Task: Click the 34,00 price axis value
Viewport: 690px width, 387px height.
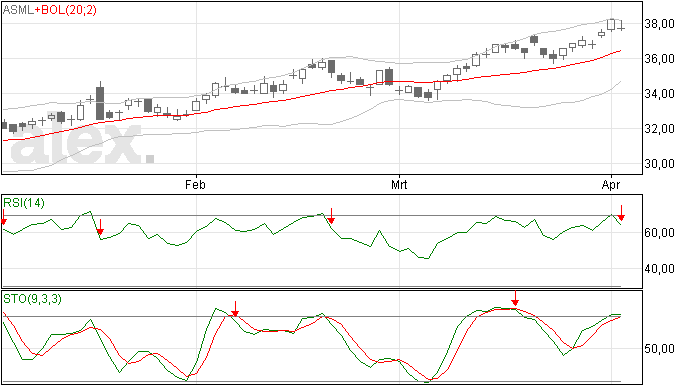Action: pos(659,94)
